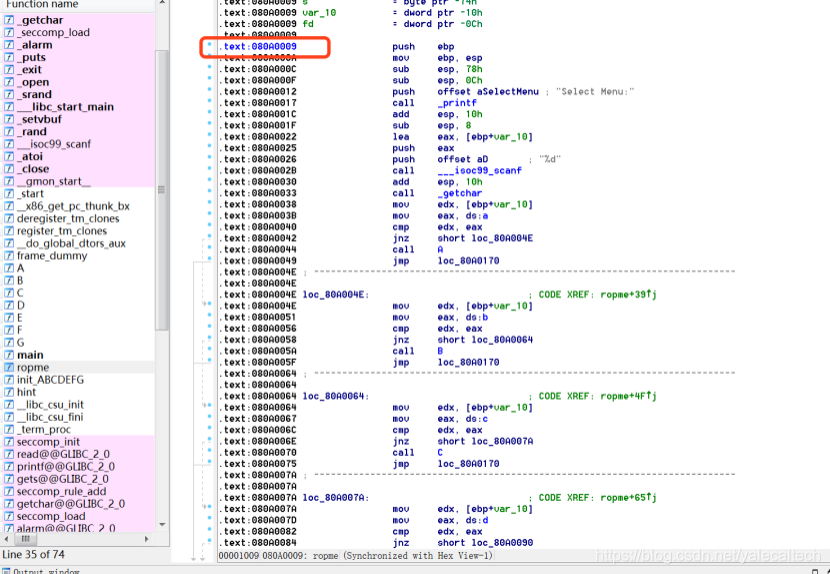This screenshot has width=830, height=574.
Task: Click the ropme+4F code xref
Action: [628, 396]
